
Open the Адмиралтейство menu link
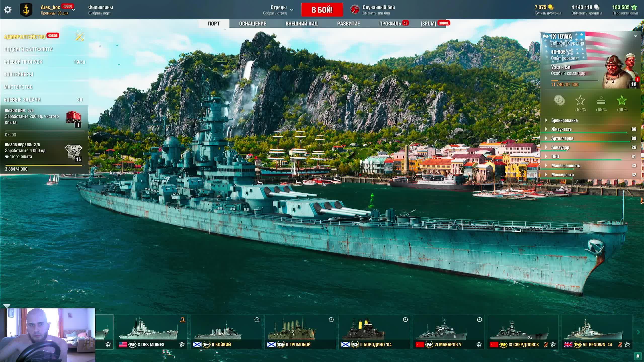point(25,37)
